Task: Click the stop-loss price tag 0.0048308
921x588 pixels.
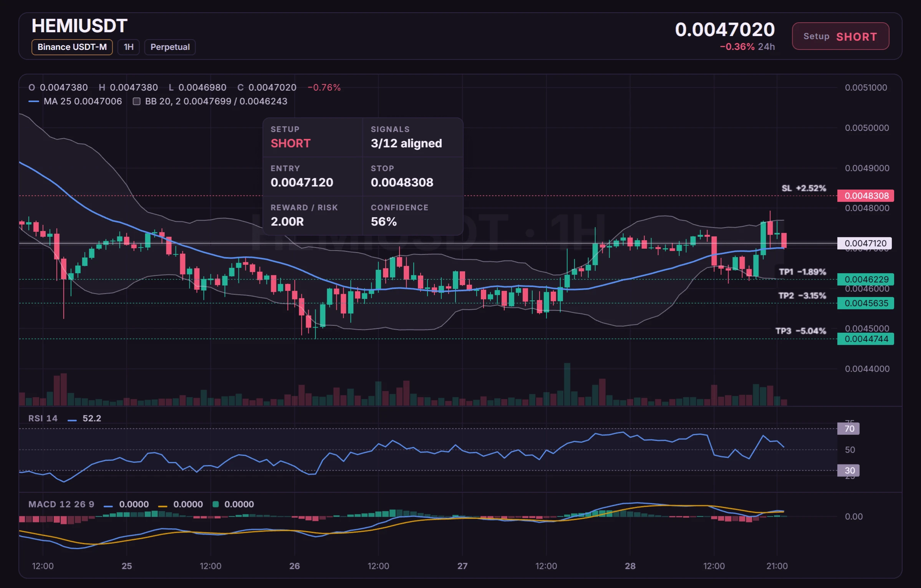Action: click(x=866, y=196)
